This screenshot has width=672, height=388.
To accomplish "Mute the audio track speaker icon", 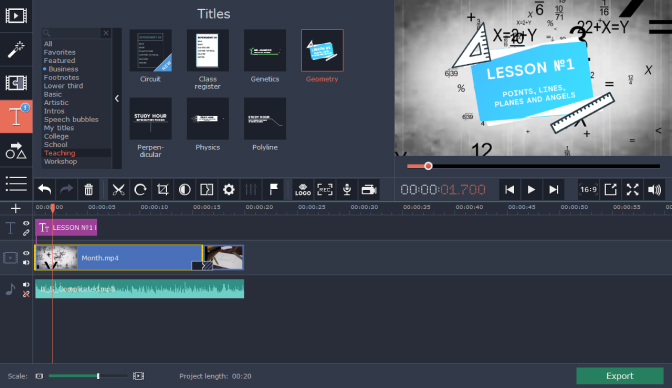I will (x=26, y=285).
